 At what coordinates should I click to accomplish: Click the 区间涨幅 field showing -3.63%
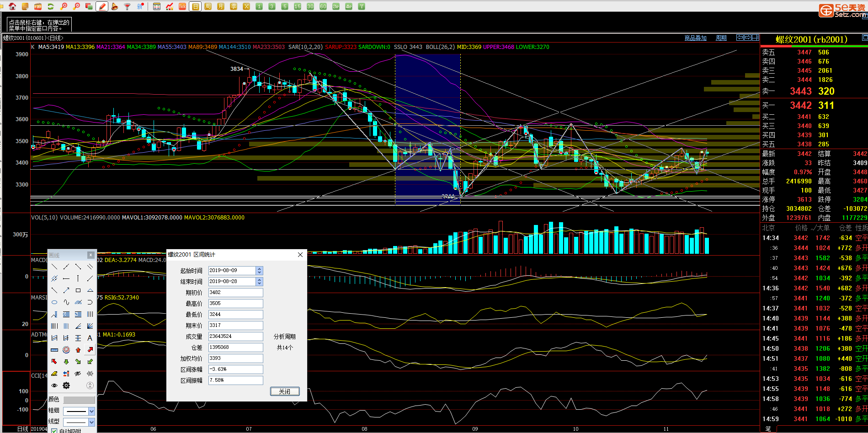click(x=235, y=369)
